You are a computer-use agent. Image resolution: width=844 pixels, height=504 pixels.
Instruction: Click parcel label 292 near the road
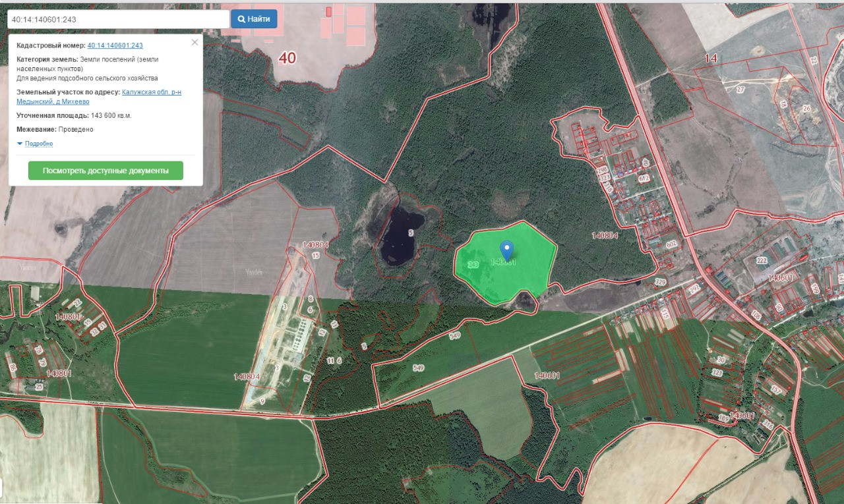694,289
